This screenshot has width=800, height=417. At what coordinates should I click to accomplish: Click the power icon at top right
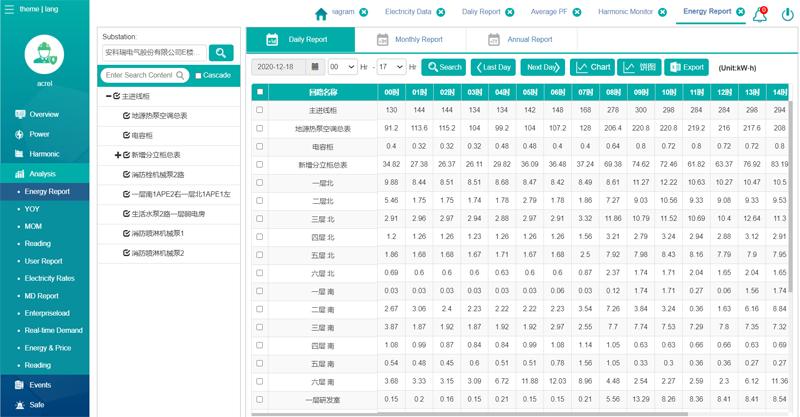pyautogui.click(x=787, y=14)
